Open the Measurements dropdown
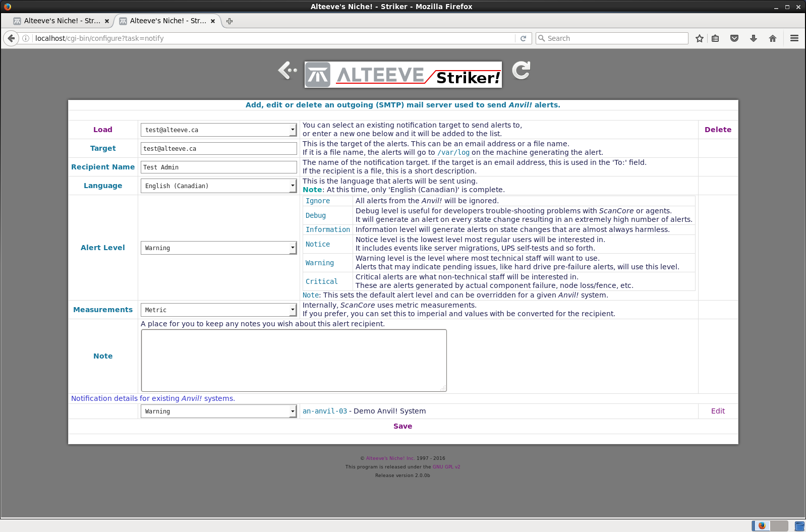The width and height of the screenshot is (806, 532). tap(218, 310)
